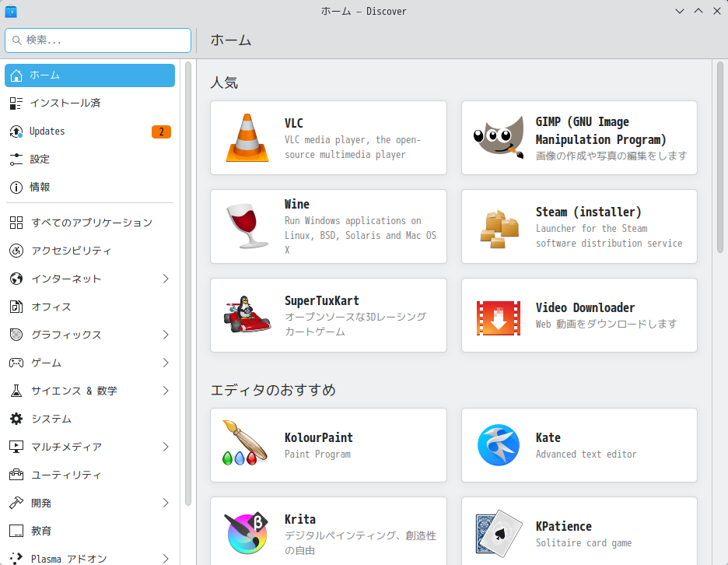Open the Steam (installer) title
The height and width of the screenshot is (565, 728).
[588, 212]
